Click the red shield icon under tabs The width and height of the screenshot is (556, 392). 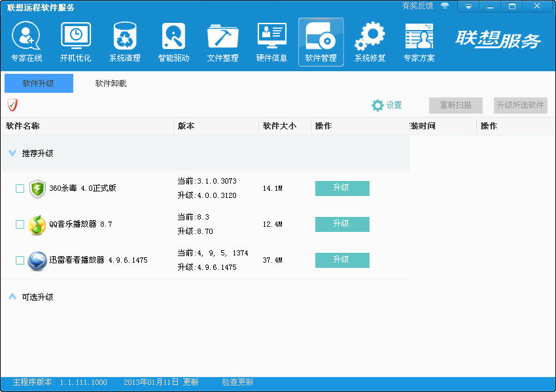(x=12, y=105)
